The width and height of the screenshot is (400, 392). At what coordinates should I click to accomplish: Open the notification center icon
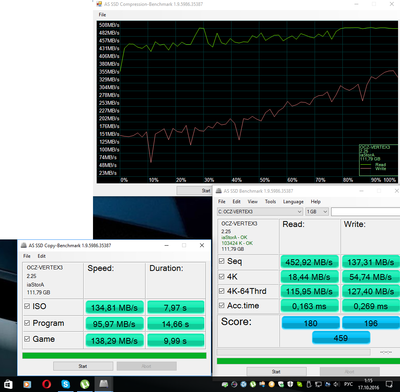tap(389, 384)
